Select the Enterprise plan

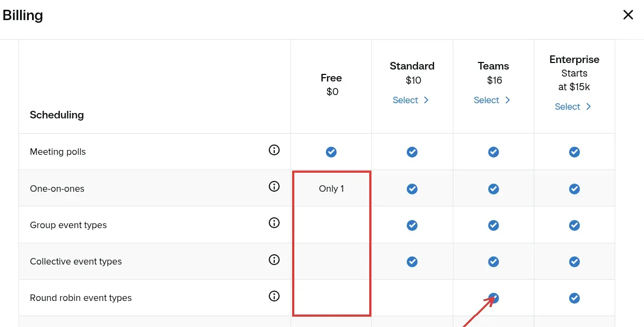coord(572,107)
